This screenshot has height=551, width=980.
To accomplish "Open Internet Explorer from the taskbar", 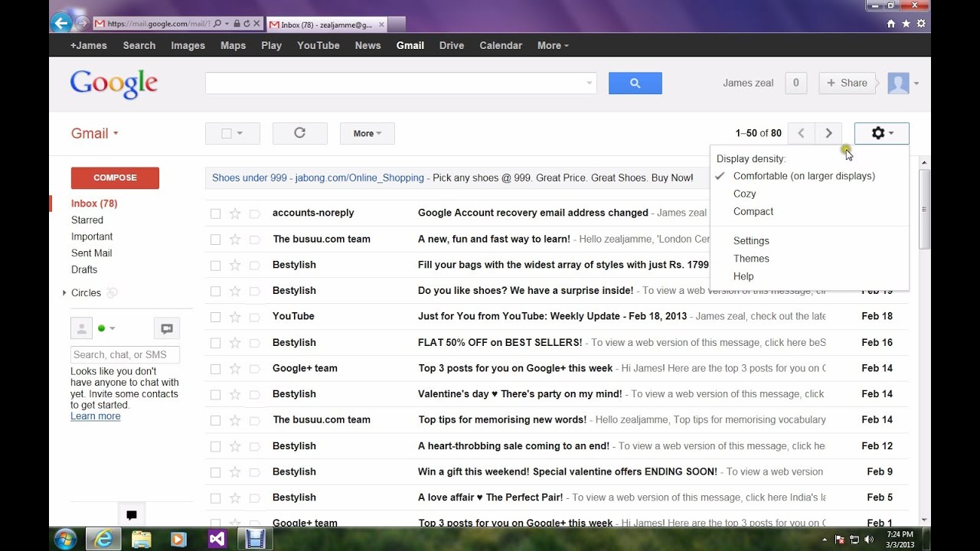I will (x=103, y=540).
